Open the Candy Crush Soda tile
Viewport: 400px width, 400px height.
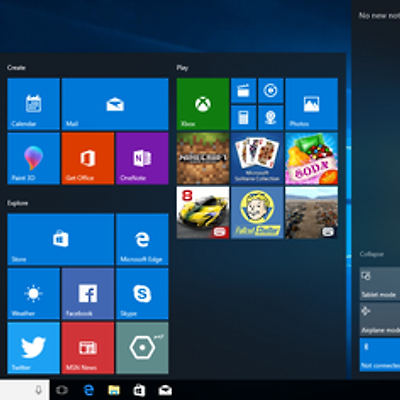point(312,159)
